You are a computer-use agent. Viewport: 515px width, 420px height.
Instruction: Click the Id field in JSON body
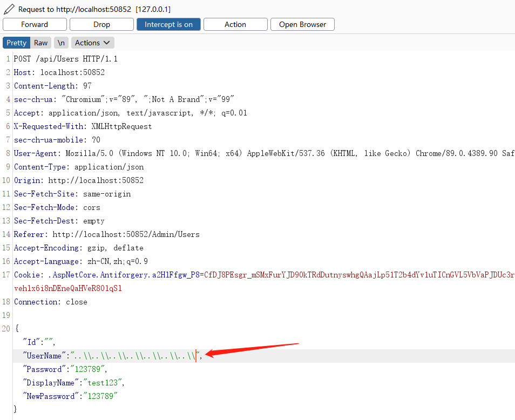(x=39, y=342)
